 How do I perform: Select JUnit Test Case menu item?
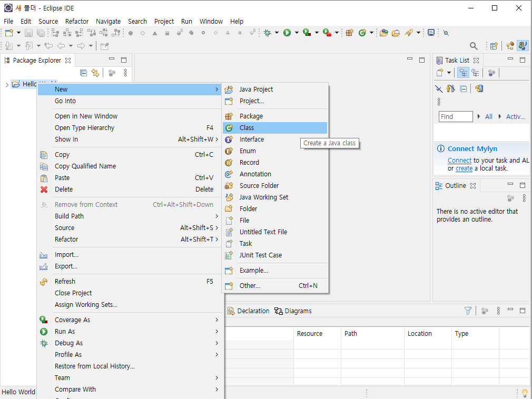[x=275, y=255]
